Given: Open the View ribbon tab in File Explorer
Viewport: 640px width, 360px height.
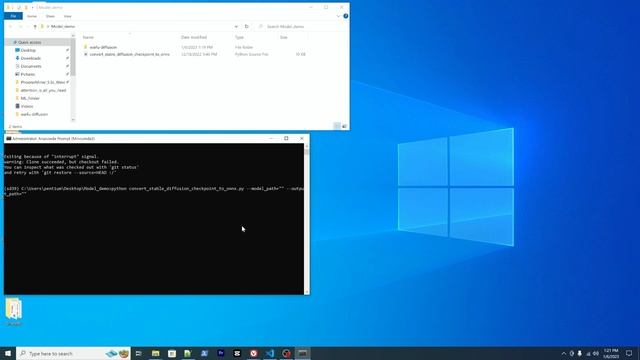Looking at the screenshot, I should pos(67,16).
